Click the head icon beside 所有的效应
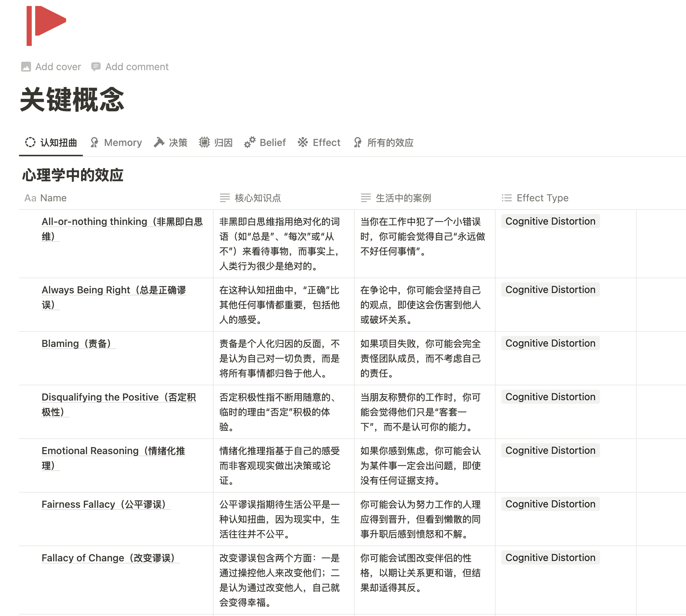Image resolution: width=686 pixels, height=616 pixels. pyautogui.click(x=357, y=142)
